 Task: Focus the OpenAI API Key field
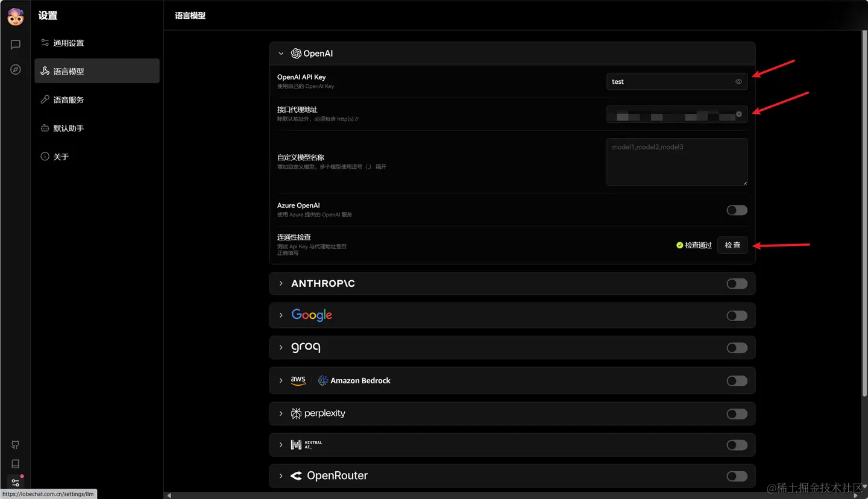[x=677, y=81]
